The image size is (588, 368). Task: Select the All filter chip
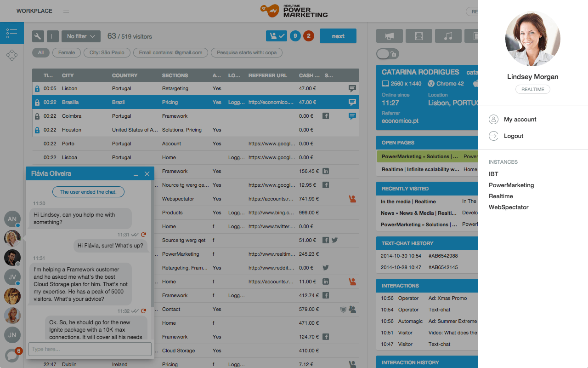point(41,52)
